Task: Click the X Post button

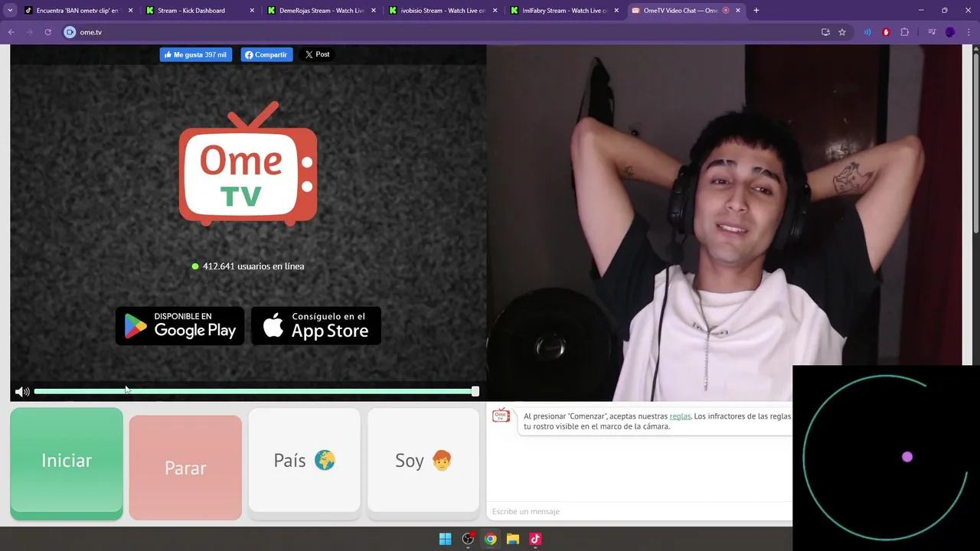Action: [317, 54]
